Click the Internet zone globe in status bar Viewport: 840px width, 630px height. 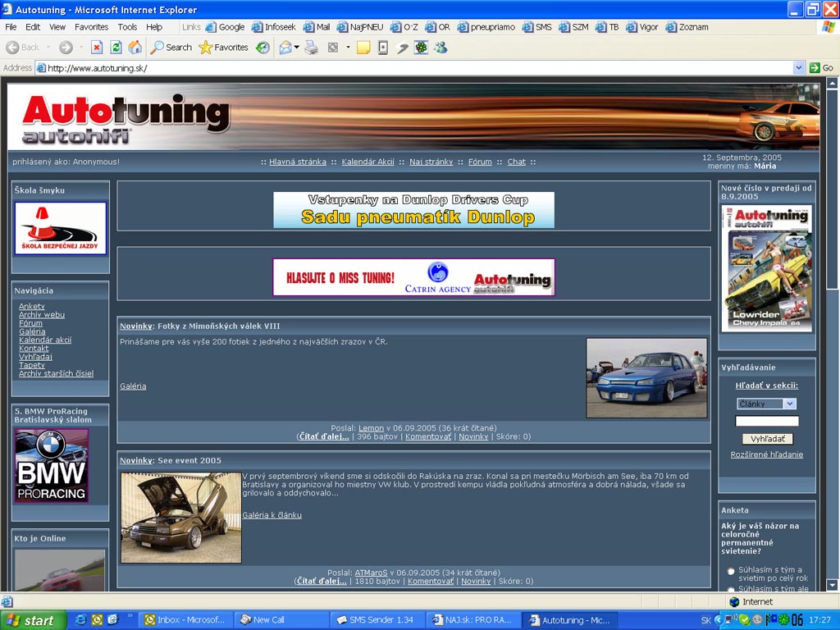coord(734,601)
